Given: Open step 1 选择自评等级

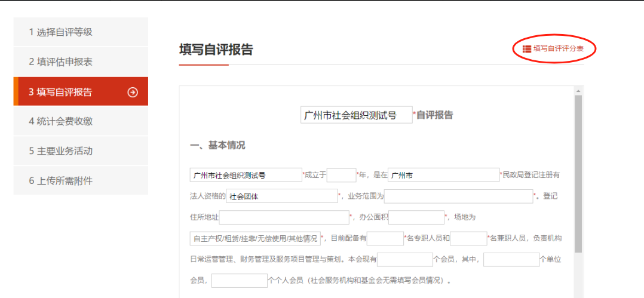Looking at the screenshot, I should pos(81,32).
